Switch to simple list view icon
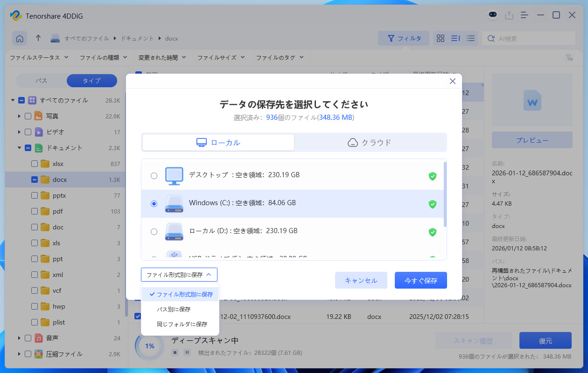Screen dimensions: 588x373 click(x=471, y=38)
